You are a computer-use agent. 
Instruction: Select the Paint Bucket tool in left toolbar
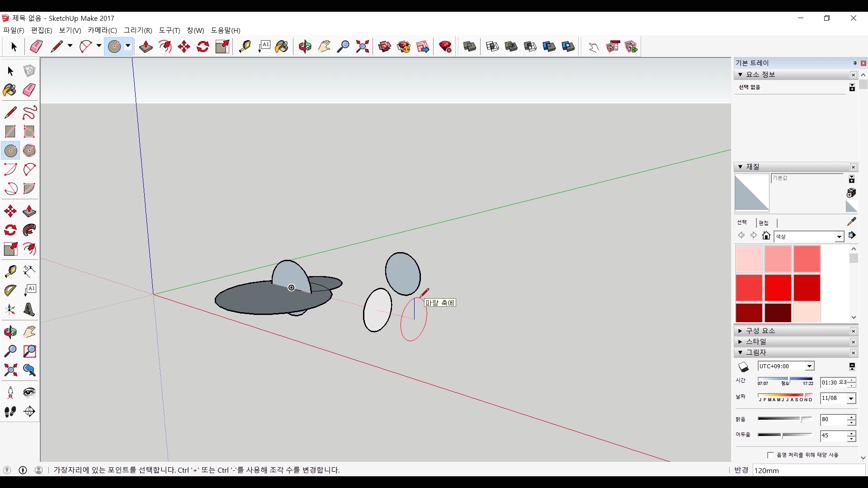(10, 90)
